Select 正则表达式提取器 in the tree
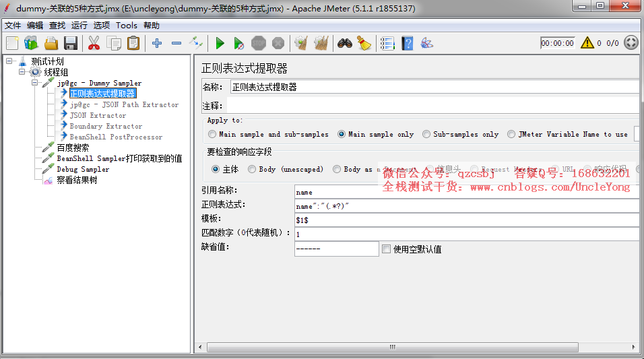 (102, 94)
